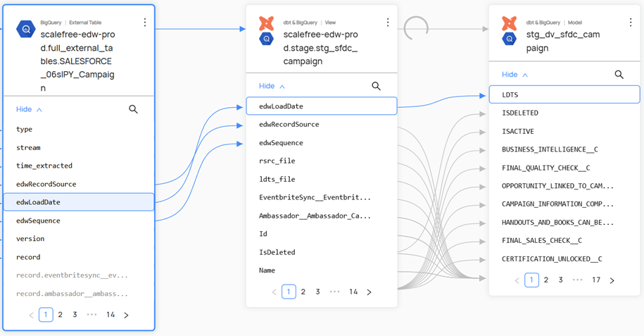The height and width of the screenshot is (336, 644).
Task: Click BigQuery icon on External Table node
Action: [26, 29]
